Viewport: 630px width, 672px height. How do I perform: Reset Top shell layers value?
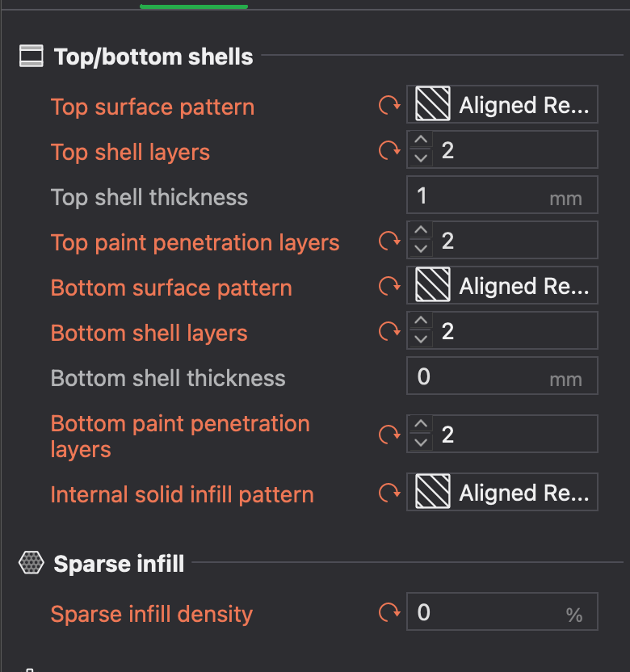[x=389, y=150]
